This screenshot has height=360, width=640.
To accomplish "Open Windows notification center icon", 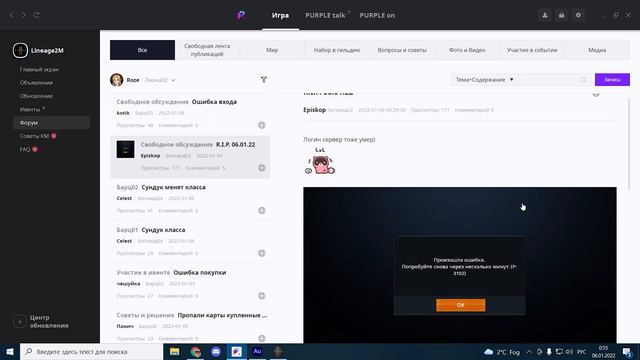I will pyautogui.click(x=627, y=351).
